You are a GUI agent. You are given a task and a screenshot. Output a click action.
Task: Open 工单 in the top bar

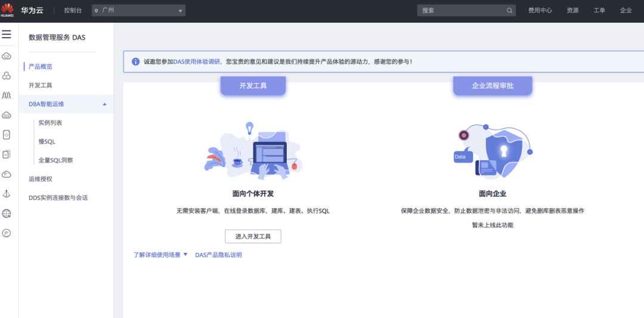coord(599,11)
